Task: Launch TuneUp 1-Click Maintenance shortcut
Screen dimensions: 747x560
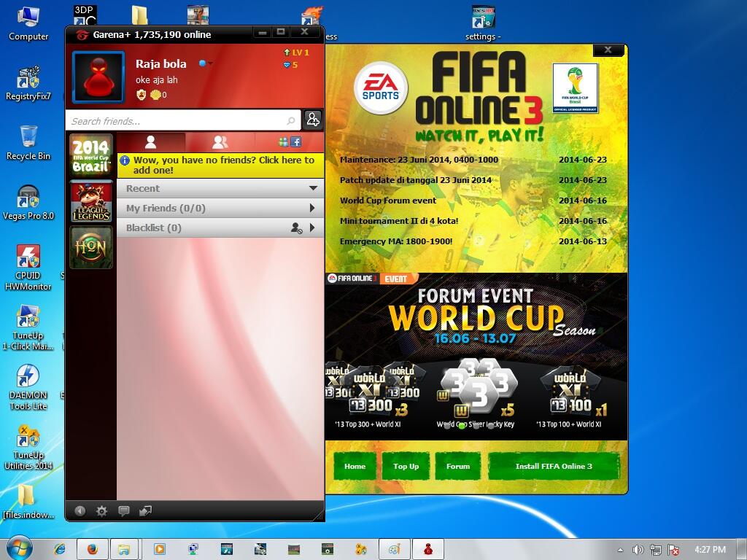Action: tap(28, 327)
